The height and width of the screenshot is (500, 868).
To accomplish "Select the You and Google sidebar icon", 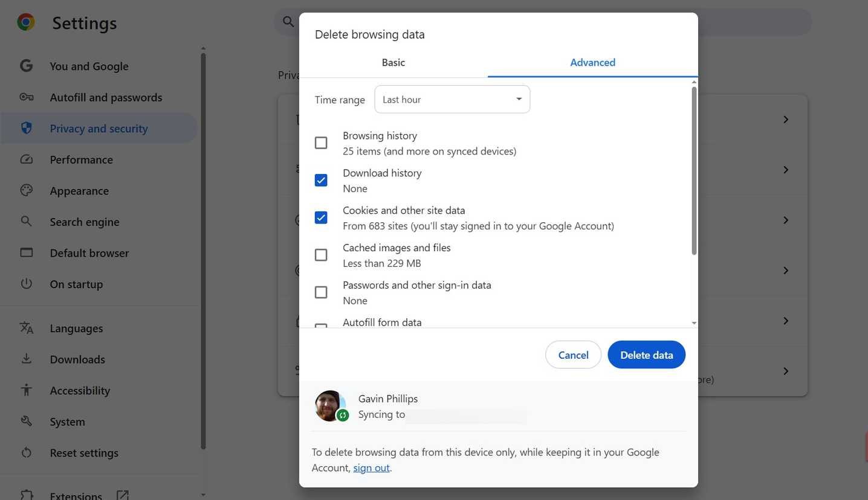I will 26,66.
